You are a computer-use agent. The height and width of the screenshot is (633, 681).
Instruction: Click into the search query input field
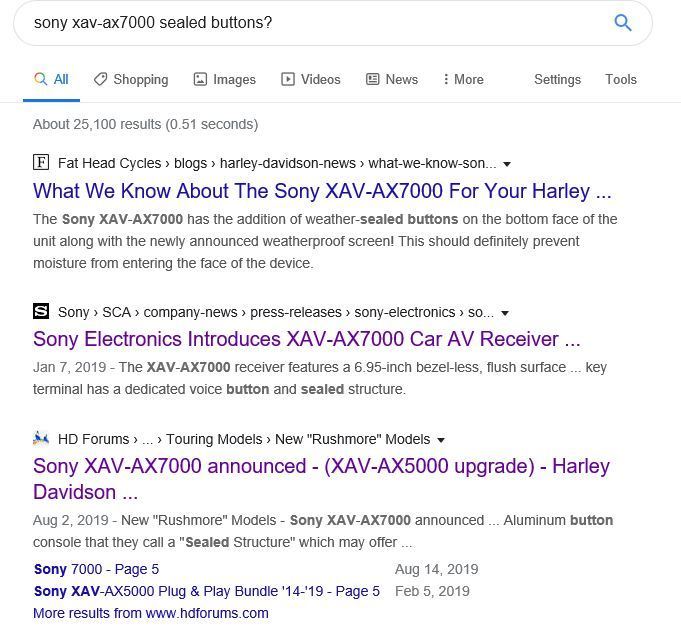click(313, 23)
